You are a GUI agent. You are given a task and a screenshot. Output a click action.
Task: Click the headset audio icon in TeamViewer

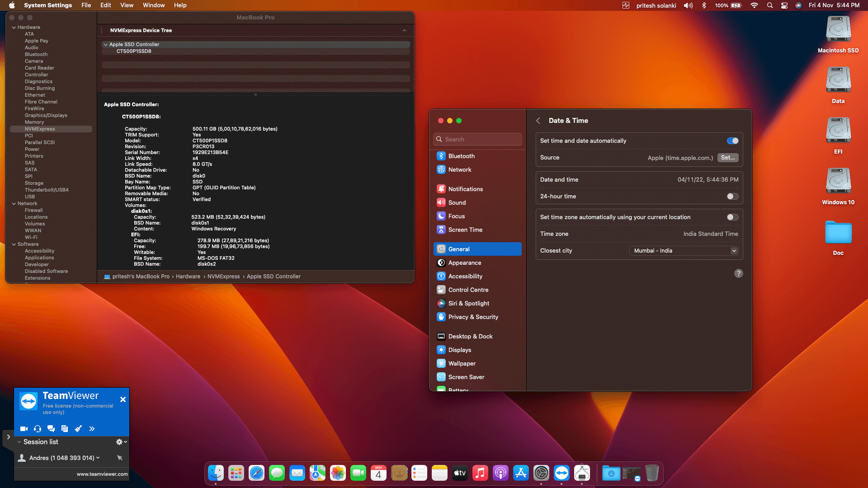[38, 429]
